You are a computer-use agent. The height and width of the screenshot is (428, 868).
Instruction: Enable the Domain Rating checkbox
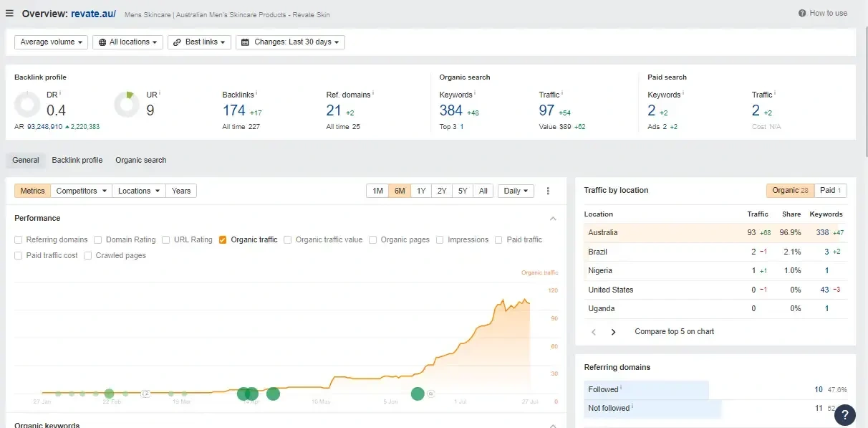click(x=98, y=240)
